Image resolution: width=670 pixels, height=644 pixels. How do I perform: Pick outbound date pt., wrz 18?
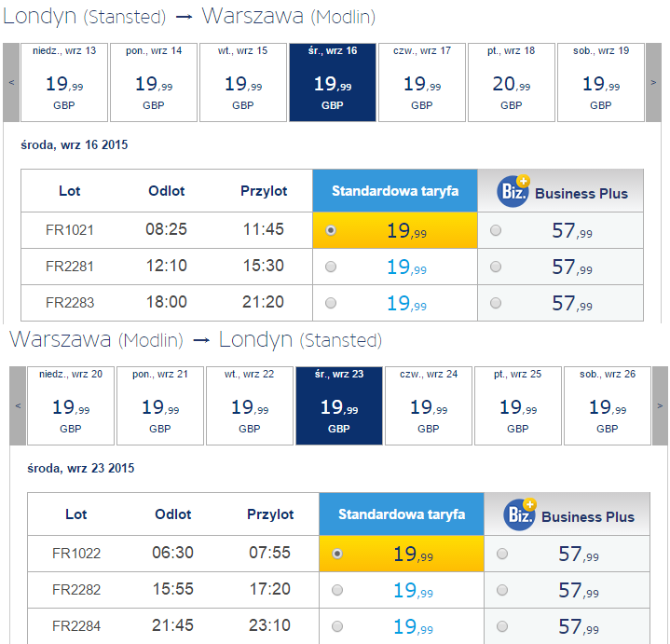click(512, 82)
